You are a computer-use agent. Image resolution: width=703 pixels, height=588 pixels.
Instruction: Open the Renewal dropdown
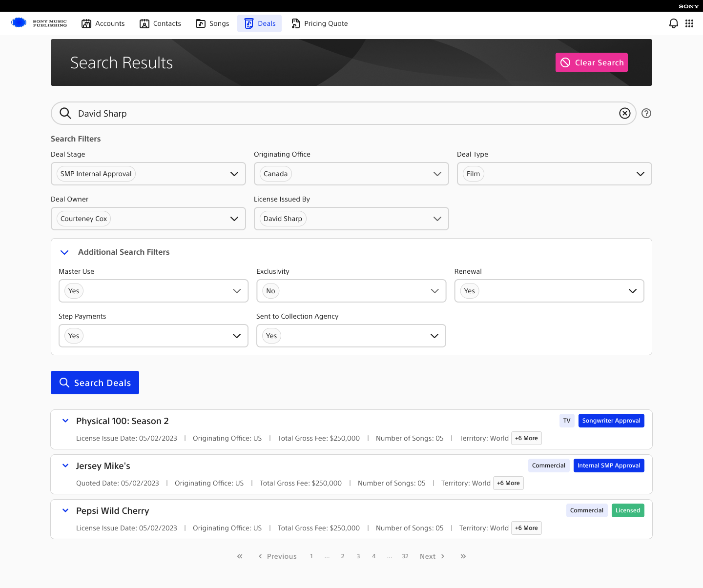pyautogui.click(x=549, y=291)
